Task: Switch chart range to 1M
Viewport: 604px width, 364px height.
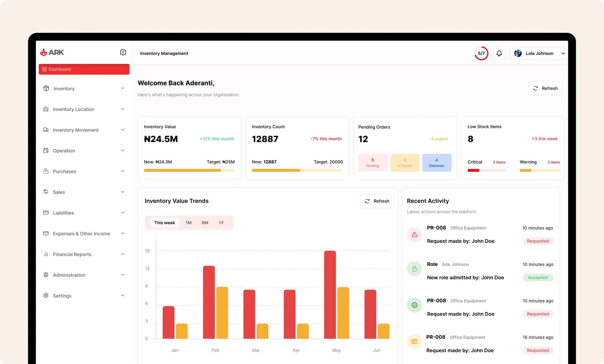Action: (x=188, y=223)
